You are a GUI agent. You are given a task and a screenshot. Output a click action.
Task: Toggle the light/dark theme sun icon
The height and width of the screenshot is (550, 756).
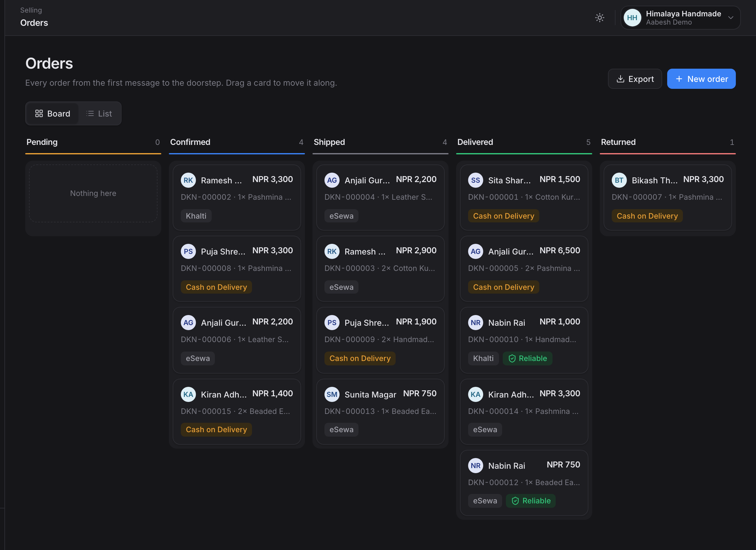(x=599, y=18)
